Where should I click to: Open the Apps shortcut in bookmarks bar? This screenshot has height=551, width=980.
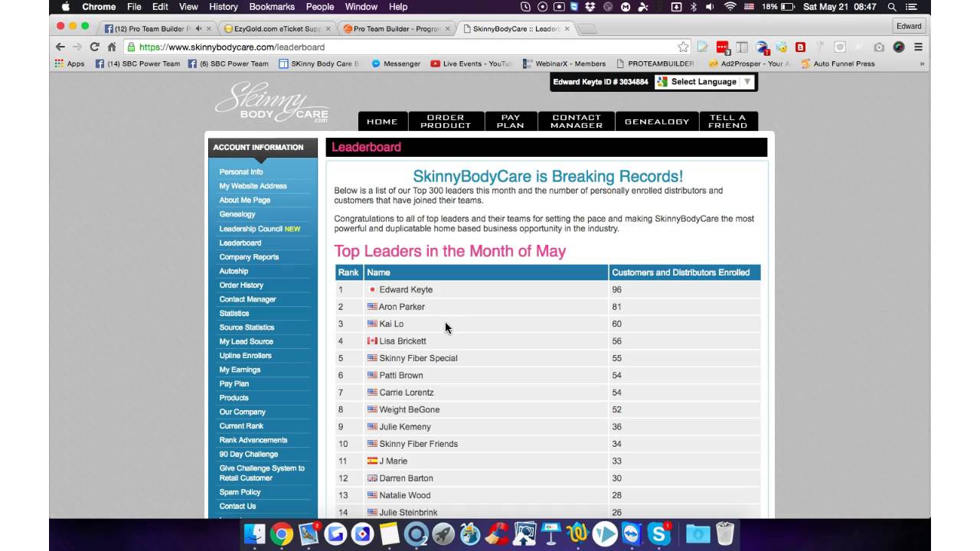pos(70,64)
